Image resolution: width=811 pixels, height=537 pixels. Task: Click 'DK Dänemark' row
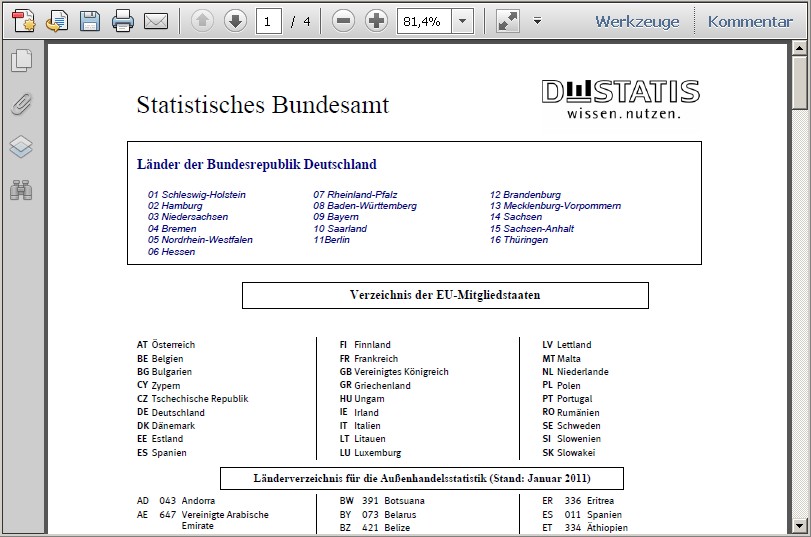pos(166,426)
